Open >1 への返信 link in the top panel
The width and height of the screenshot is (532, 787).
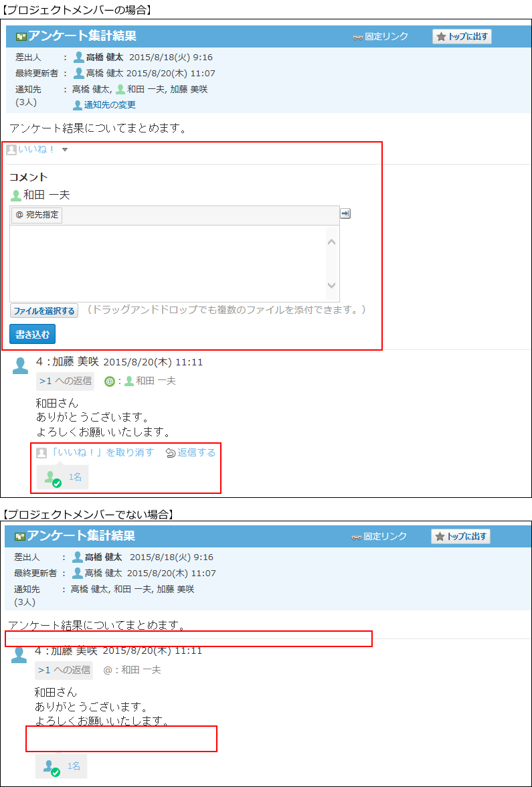tap(66, 381)
